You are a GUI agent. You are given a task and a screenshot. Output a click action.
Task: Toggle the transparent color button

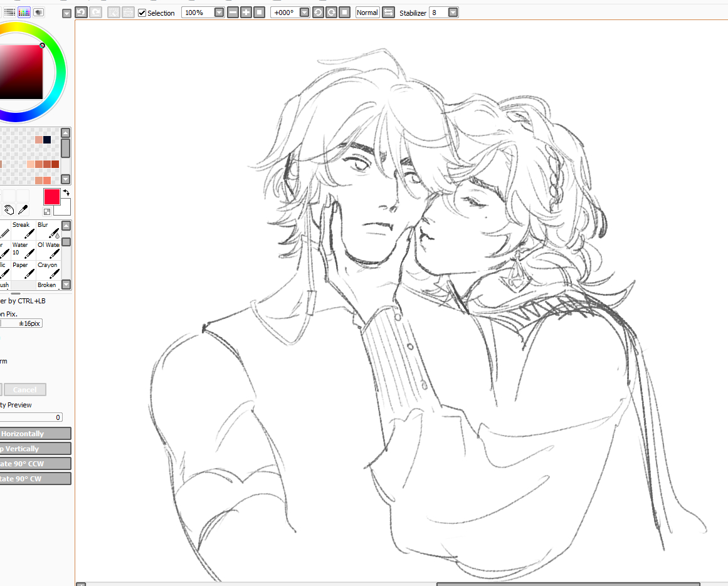point(47,212)
